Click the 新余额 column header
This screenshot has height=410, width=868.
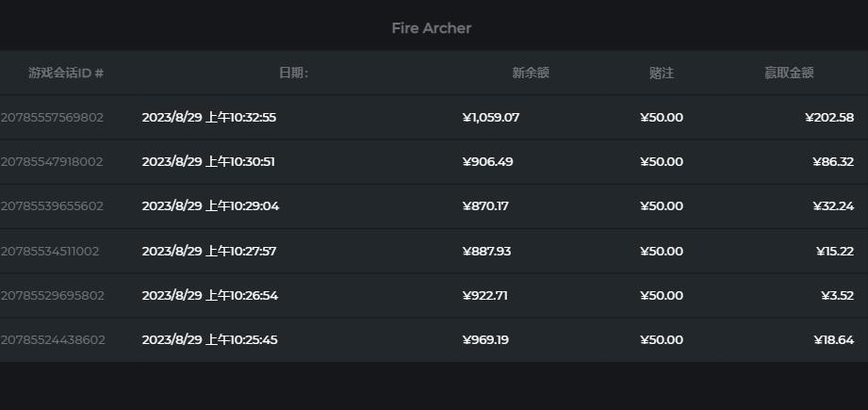531,73
